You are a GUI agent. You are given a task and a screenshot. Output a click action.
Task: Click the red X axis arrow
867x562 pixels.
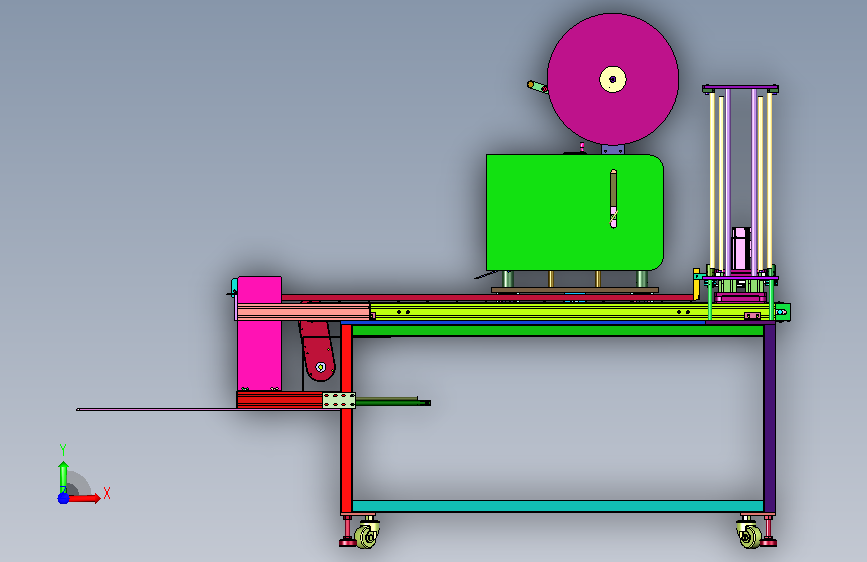tap(85, 498)
